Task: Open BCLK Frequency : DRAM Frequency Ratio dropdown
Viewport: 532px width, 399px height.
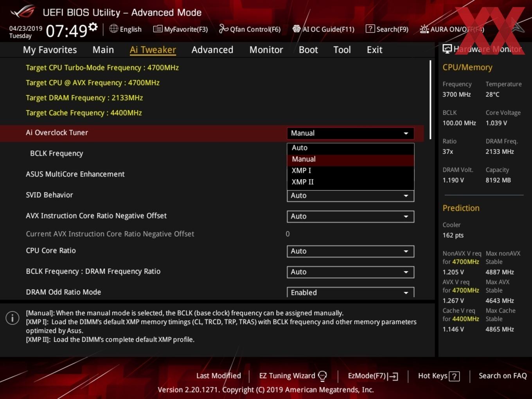Action: tap(350, 272)
